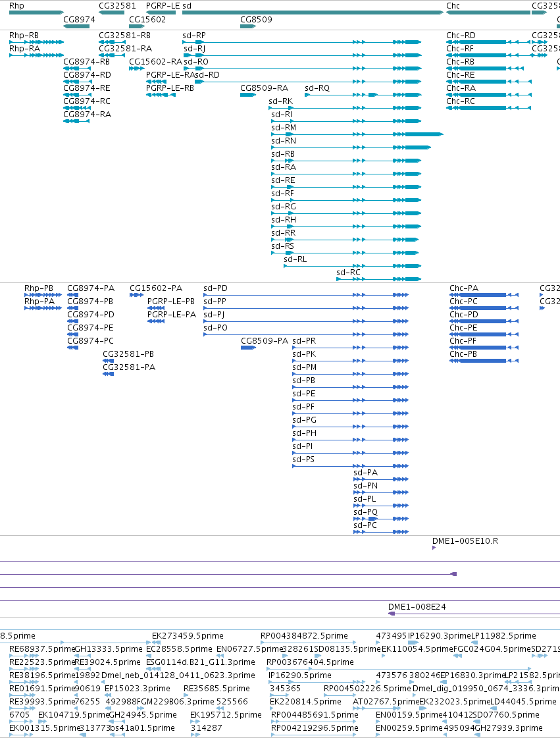Open the sd-RS transcript label

282,246
